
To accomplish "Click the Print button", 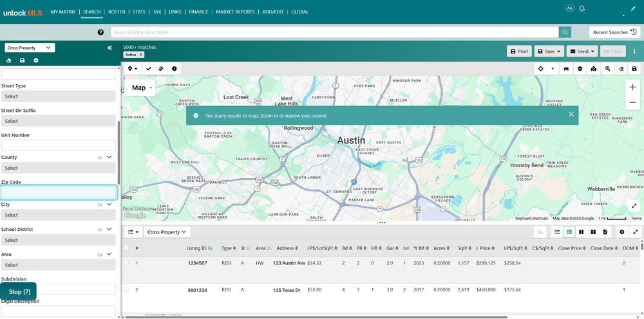I will (x=519, y=51).
